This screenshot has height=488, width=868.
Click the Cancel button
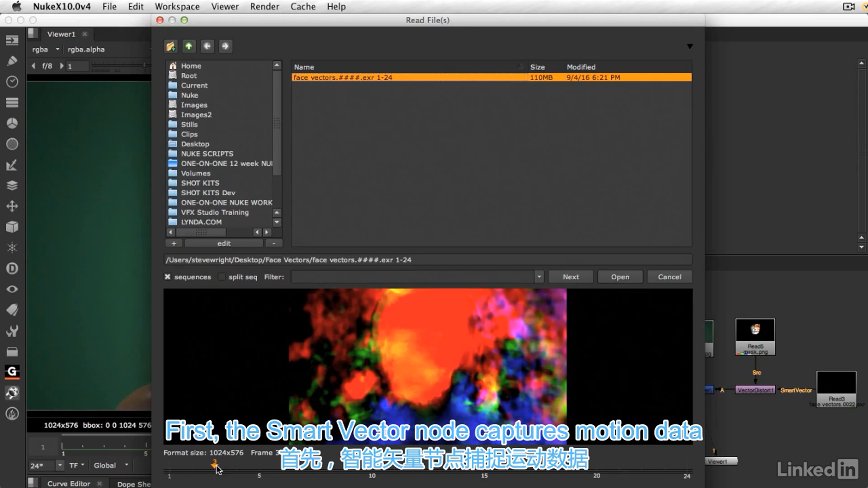click(x=670, y=277)
